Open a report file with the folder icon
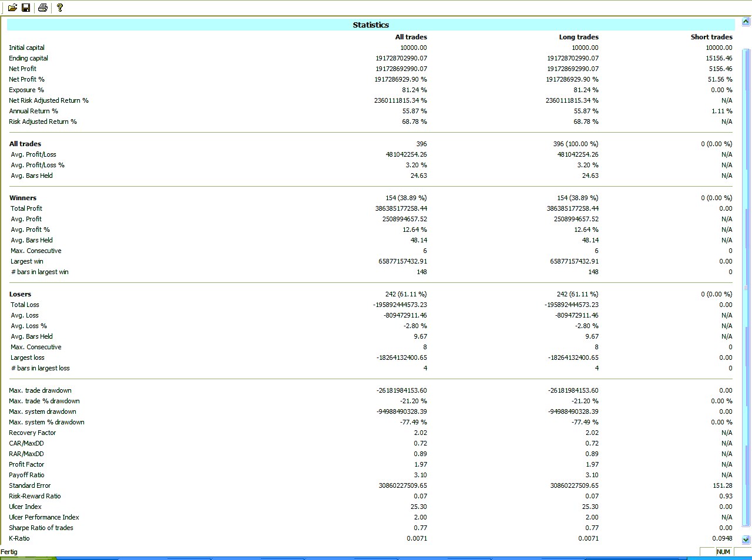This screenshot has width=752, height=560. [12, 8]
